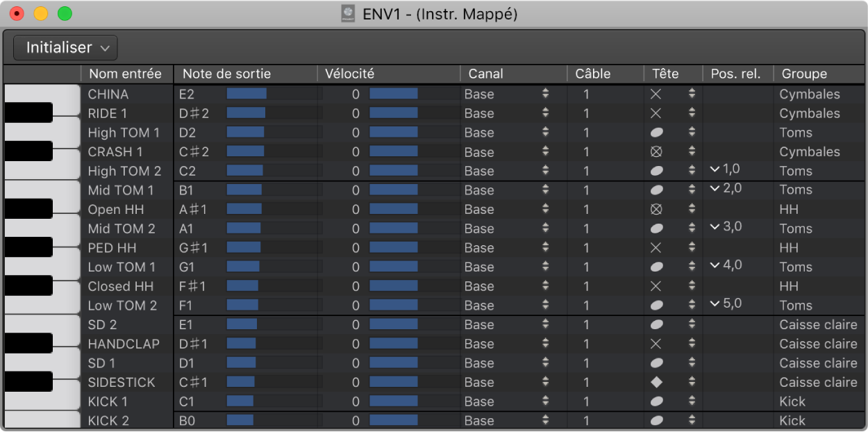Click the Caisse claire group for SD 1

tap(817, 363)
